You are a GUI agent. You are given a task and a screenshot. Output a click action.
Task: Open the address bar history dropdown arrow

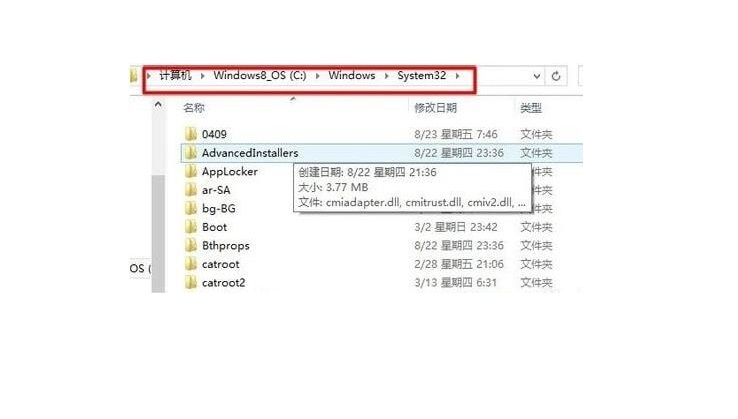point(537,76)
